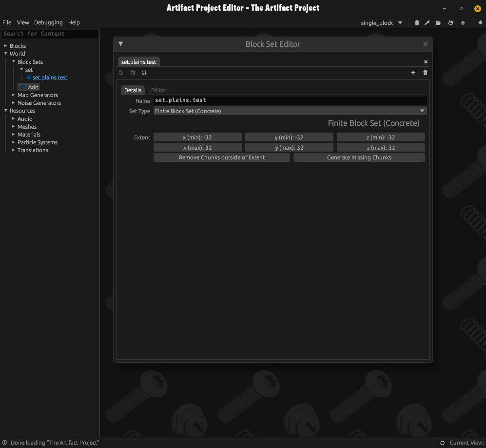This screenshot has width=486, height=448.
Task: Click the trash icon in the top toolbar
Action: tap(417, 23)
